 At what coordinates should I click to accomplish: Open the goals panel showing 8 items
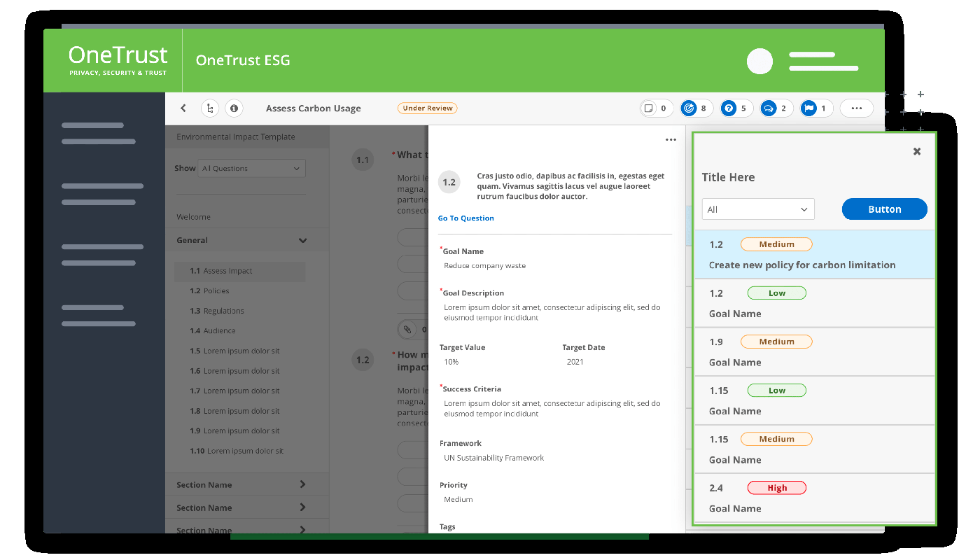(x=696, y=108)
